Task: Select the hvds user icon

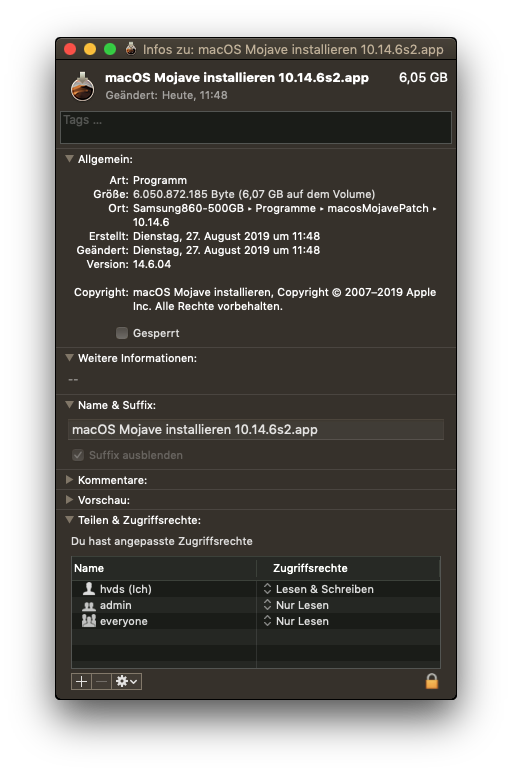Action: tap(89, 589)
